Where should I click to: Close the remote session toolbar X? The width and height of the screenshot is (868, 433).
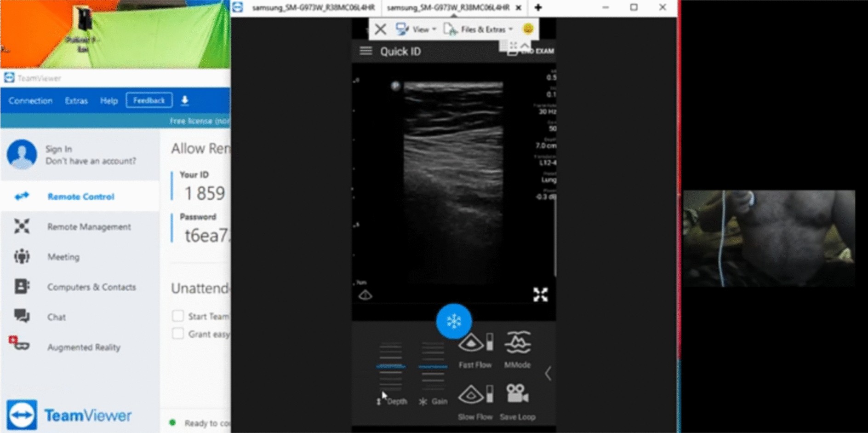click(380, 29)
